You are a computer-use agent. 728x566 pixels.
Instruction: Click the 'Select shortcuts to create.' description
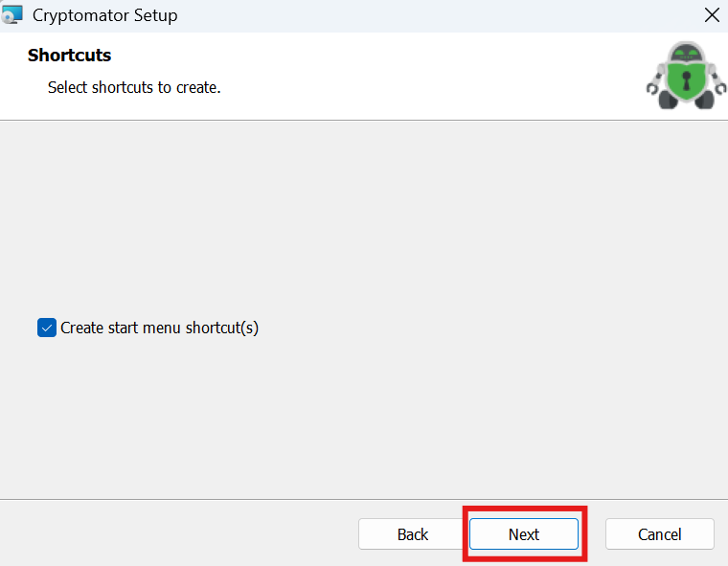click(x=134, y=87)
